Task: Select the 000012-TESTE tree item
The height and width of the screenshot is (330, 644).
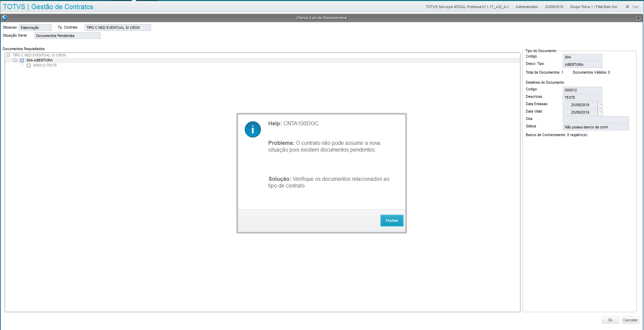Action: click(x=45, y=66)
